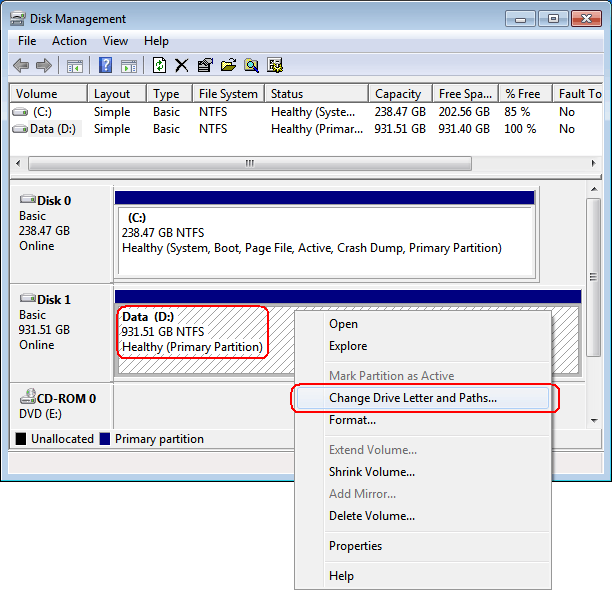Click Format in the context menu
Screen dimensions: 612x590
(352, 420)
